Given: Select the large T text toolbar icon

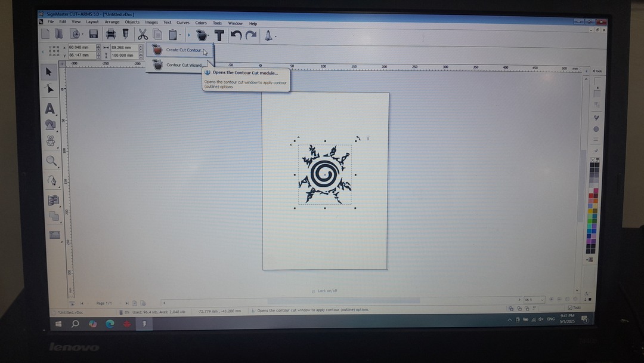Looking at the screenshot, I should coord(219,35).
